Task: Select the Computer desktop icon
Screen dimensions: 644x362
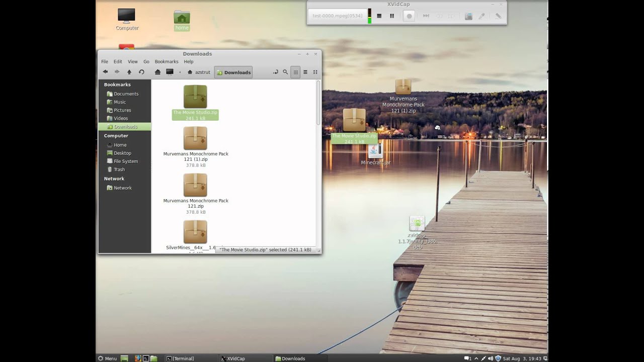Action: (127, 19)
